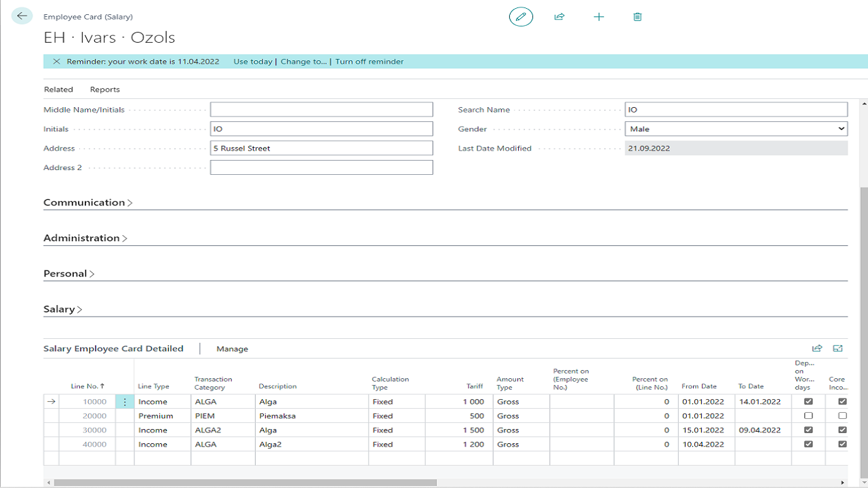Click the horizontal scrollbar in salary grid

pyautogui.click(x=244, y=483)
